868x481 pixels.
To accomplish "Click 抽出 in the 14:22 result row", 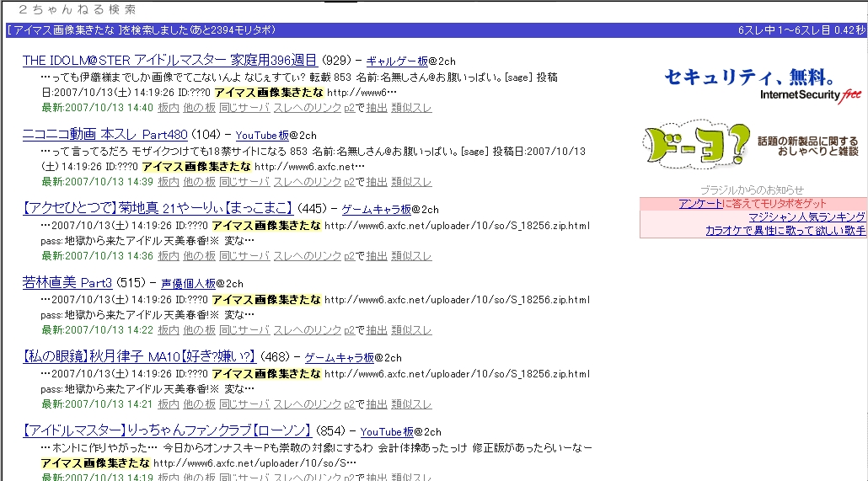I will click(x=377, y=330).
